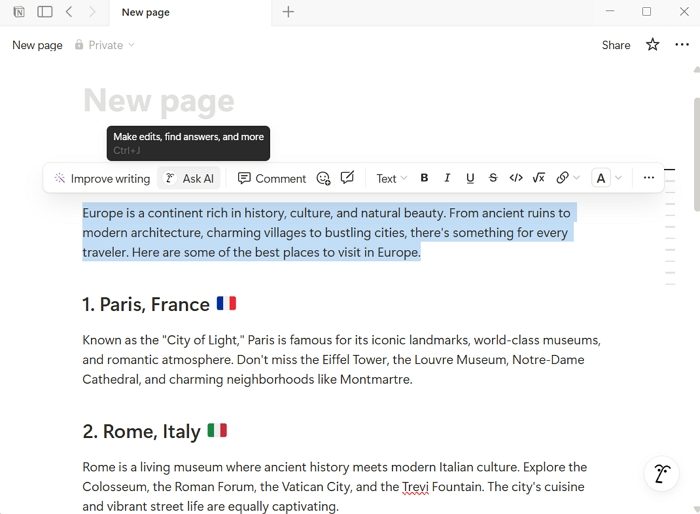This screenshot has height=514, width=700.
Task: Create inline equation with square root icon
Action: [x=539, y=178]
